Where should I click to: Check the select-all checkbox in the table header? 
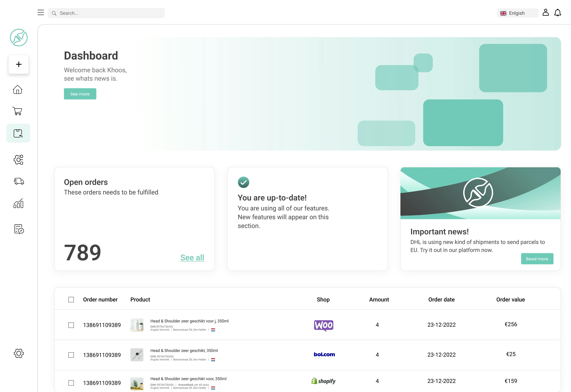(71, 300)
